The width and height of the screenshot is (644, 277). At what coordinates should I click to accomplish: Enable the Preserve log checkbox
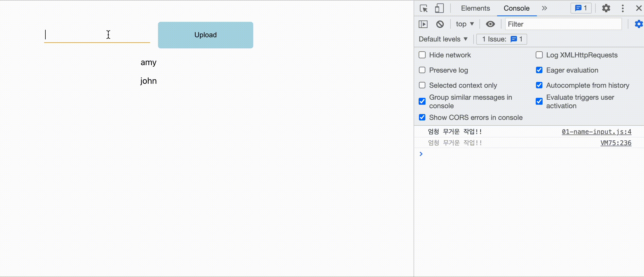point(422,70)
